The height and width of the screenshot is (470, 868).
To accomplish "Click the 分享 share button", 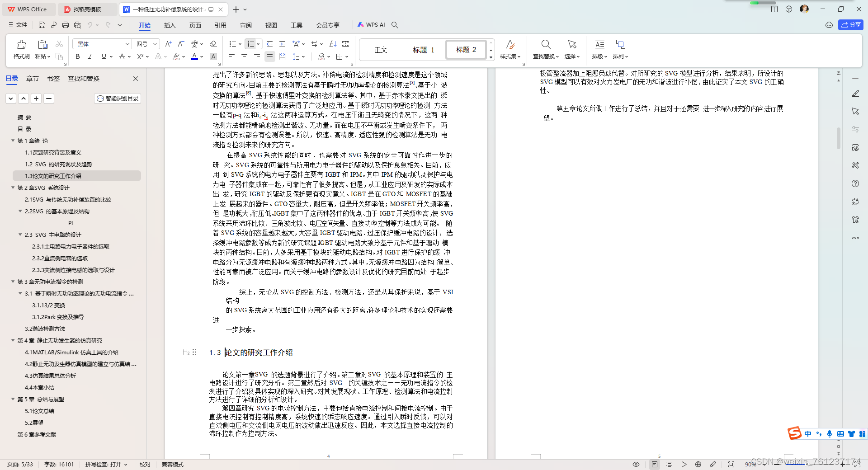I will pyautogui.click(x=850, y=25).
